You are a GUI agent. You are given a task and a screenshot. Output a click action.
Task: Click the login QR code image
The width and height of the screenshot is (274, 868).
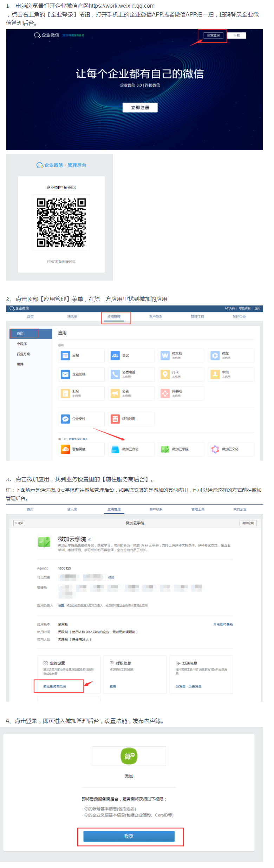(x=61, y=223)
